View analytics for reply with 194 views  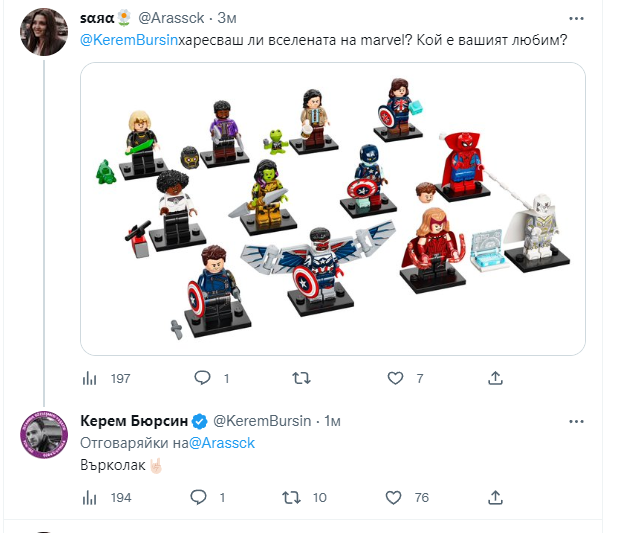point(91,497)
